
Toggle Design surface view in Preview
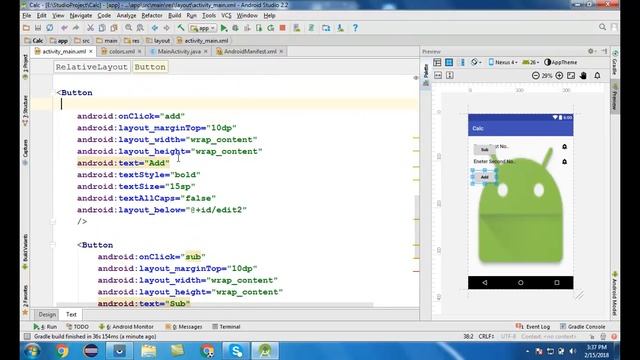(x=437, y=62)
